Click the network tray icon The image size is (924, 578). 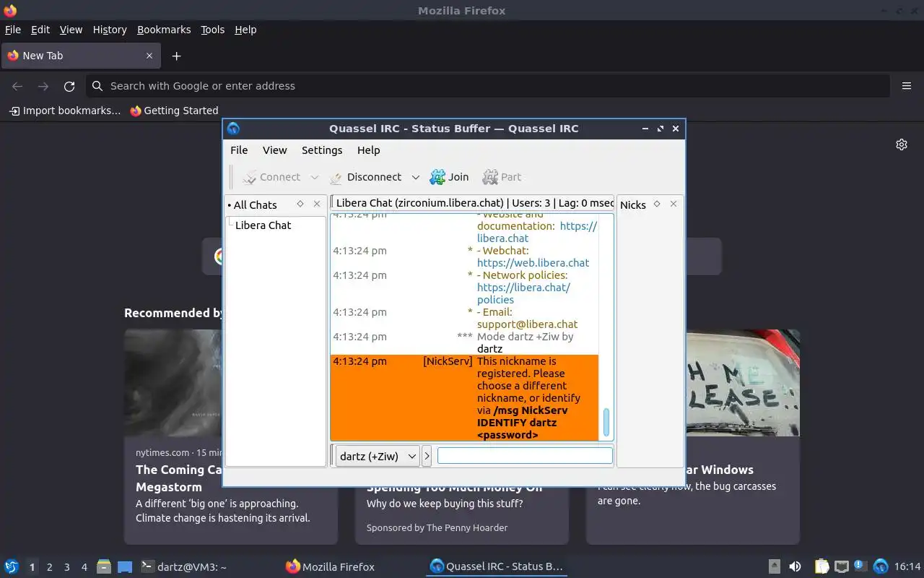pos(842,566)
